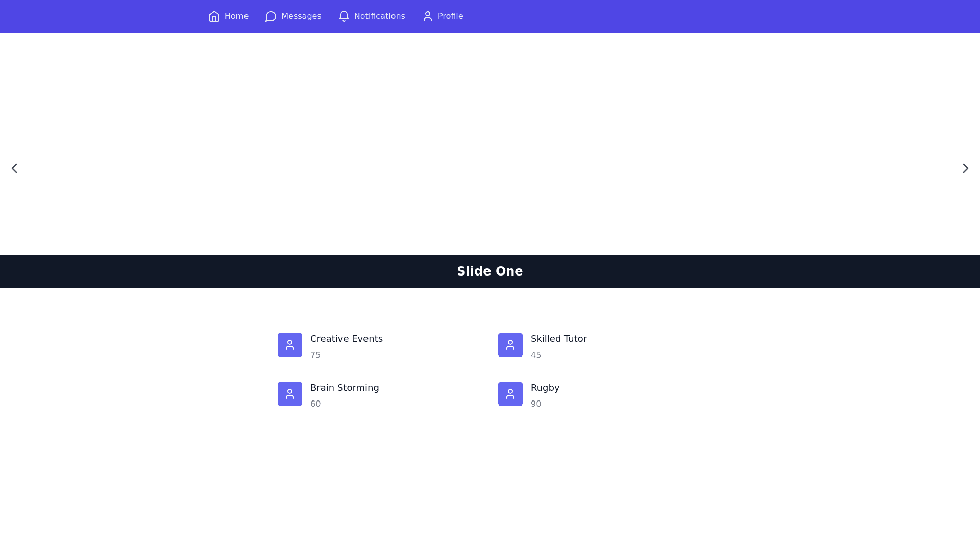Select the Creative Events label

pyautogui.click(x=346, y=339)
